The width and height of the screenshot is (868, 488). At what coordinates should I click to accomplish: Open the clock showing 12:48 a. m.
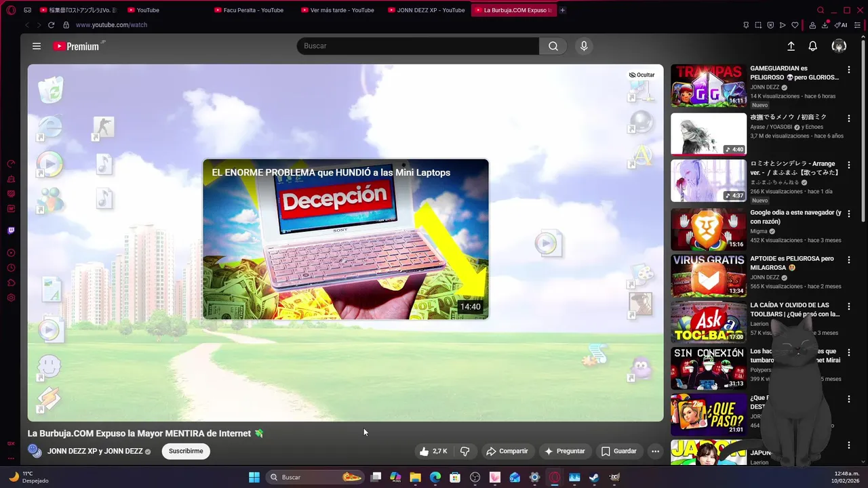click(x=846, y=477)
